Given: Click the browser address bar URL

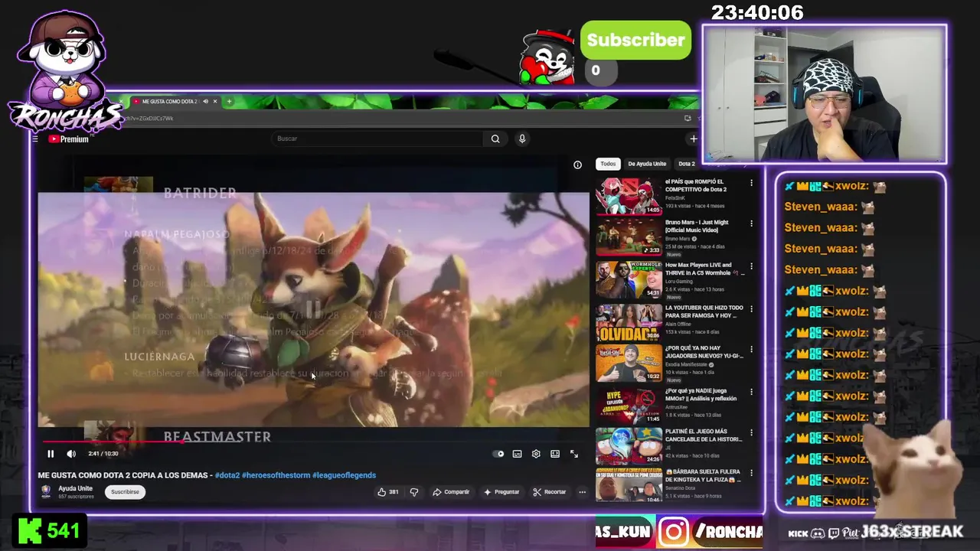Looking at the screenshot, I should 149,119.
